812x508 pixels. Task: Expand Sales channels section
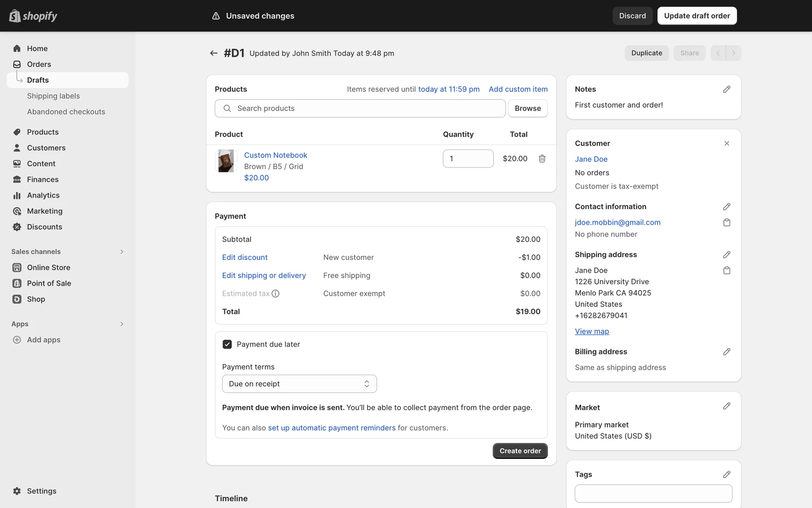coord(122,251)
